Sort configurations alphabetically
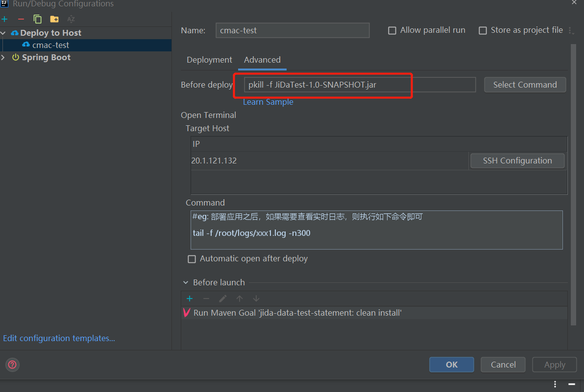 coord(71,19)
